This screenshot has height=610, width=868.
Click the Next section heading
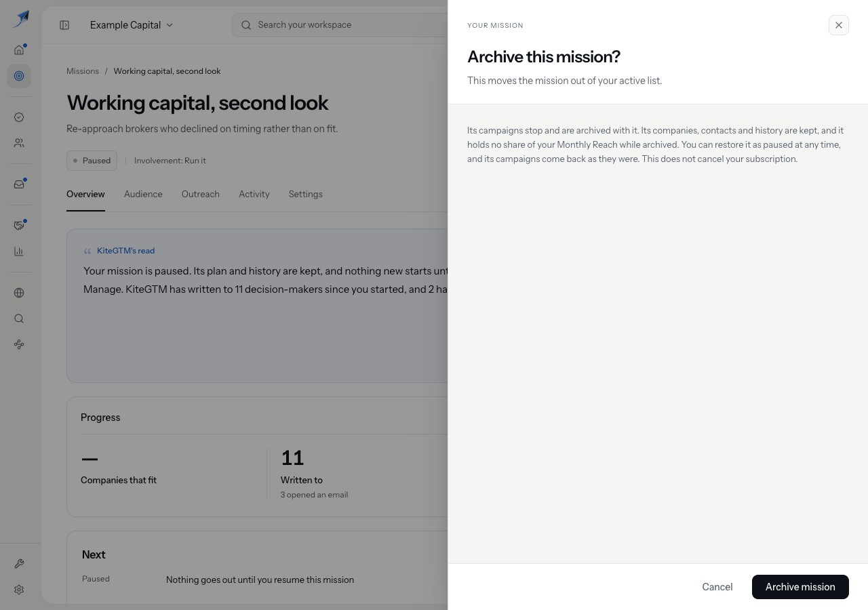tap(94, 554)
